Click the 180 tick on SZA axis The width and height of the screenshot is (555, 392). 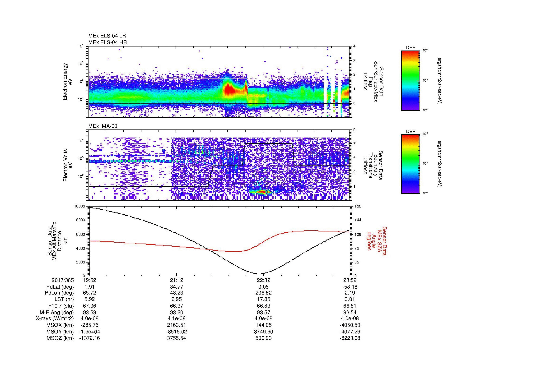click(x=358, y=206)
